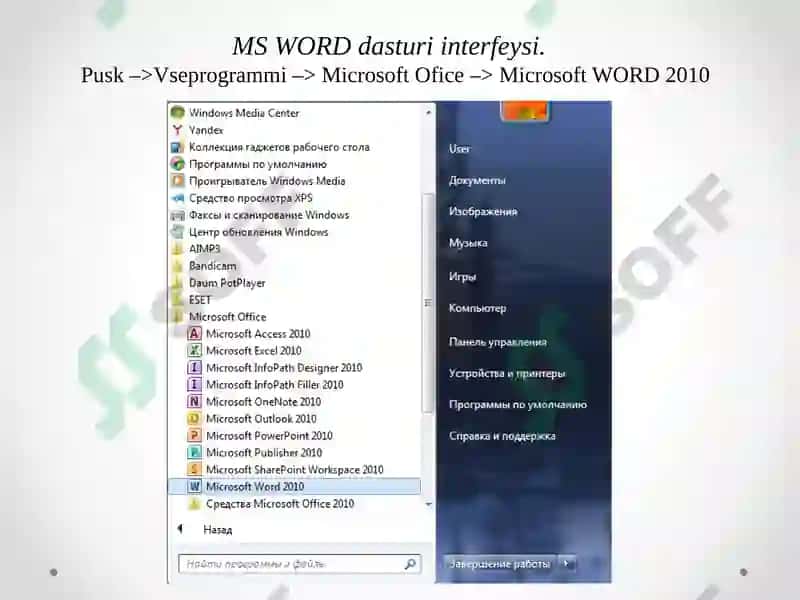
Task: Select Центр обновления Windows text entry
Action: click(258, 232)
